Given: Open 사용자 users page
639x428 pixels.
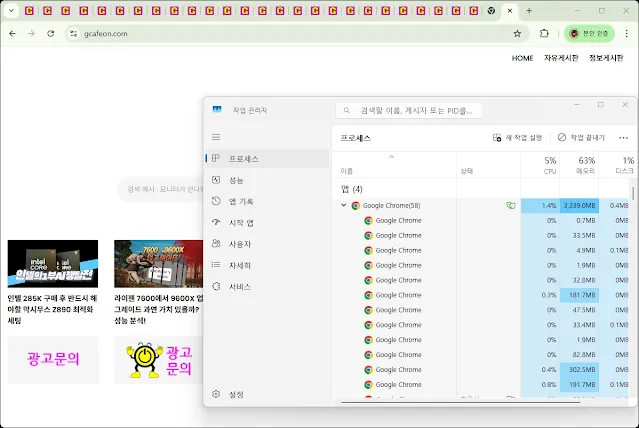Looking at the screenshot, I should point(267,244).
